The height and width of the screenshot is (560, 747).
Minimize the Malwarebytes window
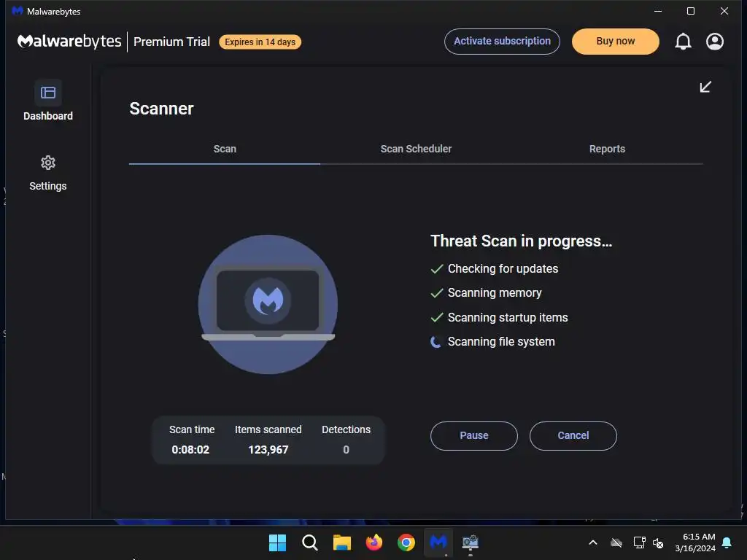(658, 11)
